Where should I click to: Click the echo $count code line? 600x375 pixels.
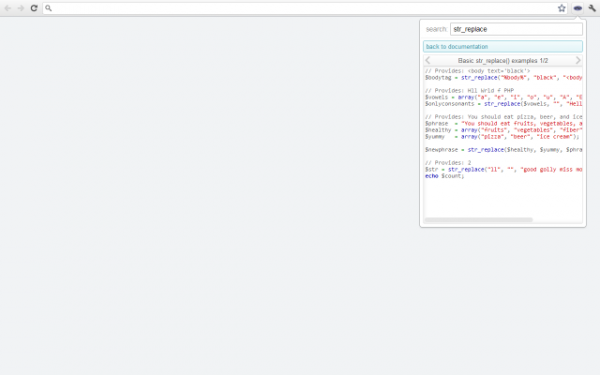pos(444,176)
